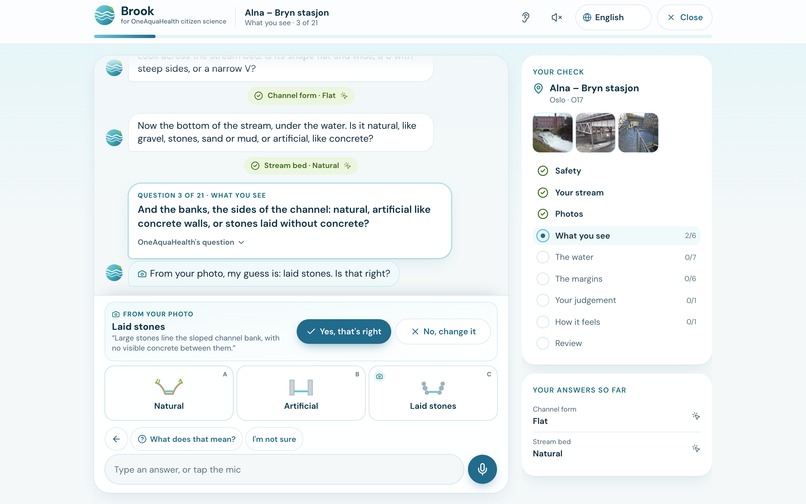This screenshot has width=806, height=504.
Task: Click empty circle beside The water
Action: (x=543, y=257)
